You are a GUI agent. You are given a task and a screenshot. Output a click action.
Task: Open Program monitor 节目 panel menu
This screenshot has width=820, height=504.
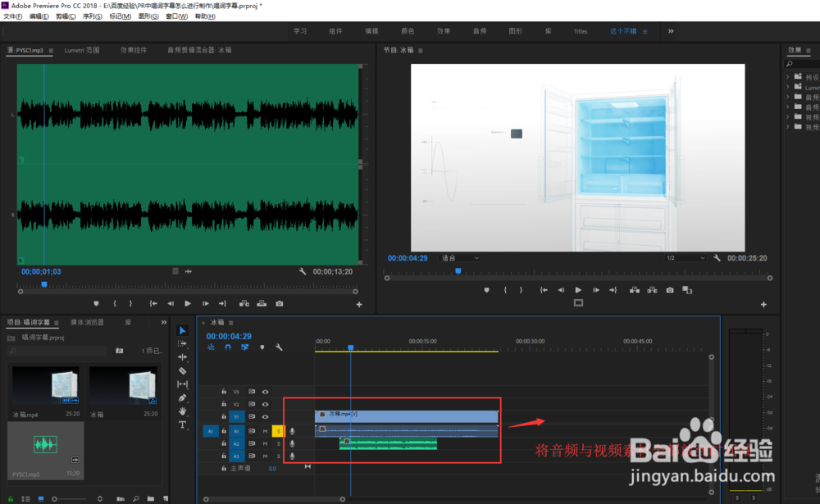point(421,50)
